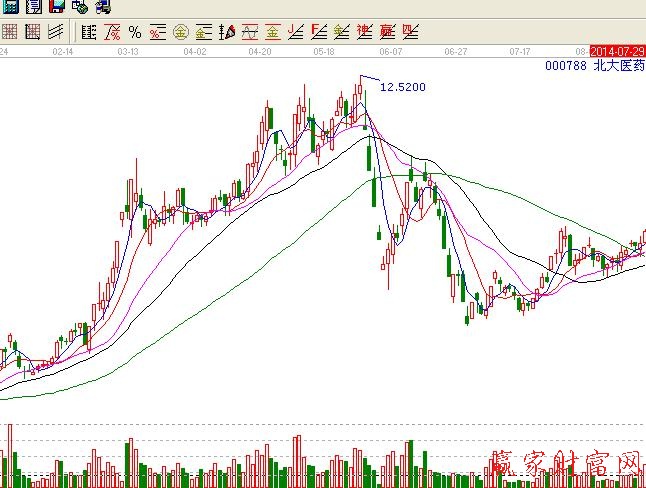Click the plain black percent symbol tool
Viewport: 646px width, 488px height.
tap(135, 32)
